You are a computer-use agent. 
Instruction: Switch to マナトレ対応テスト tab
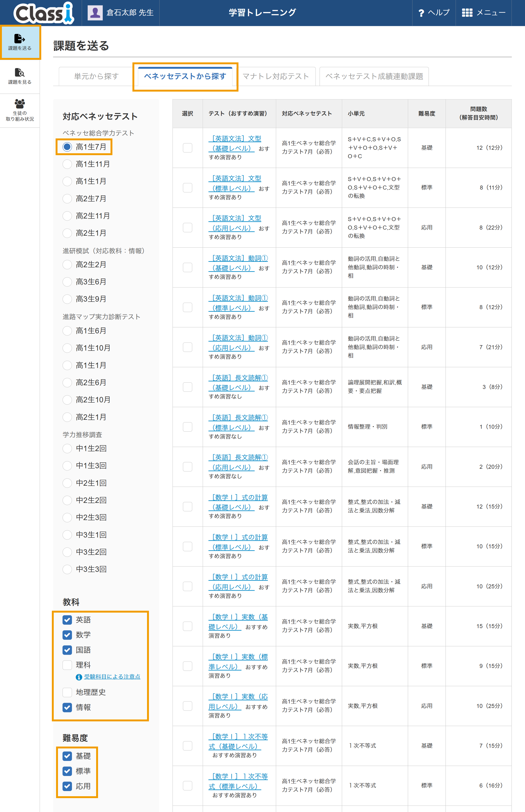pos(275,76)
